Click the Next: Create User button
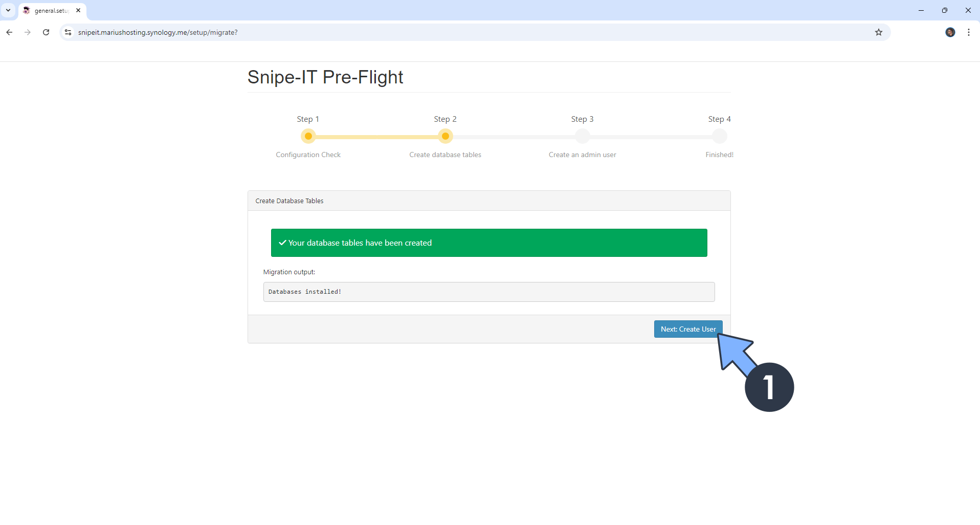The width and height of the screenshot is (980, 525). (x=688, y=329)
